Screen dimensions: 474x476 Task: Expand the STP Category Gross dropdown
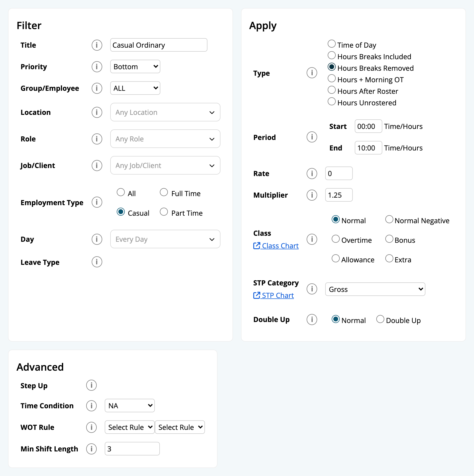pos(375,289)
